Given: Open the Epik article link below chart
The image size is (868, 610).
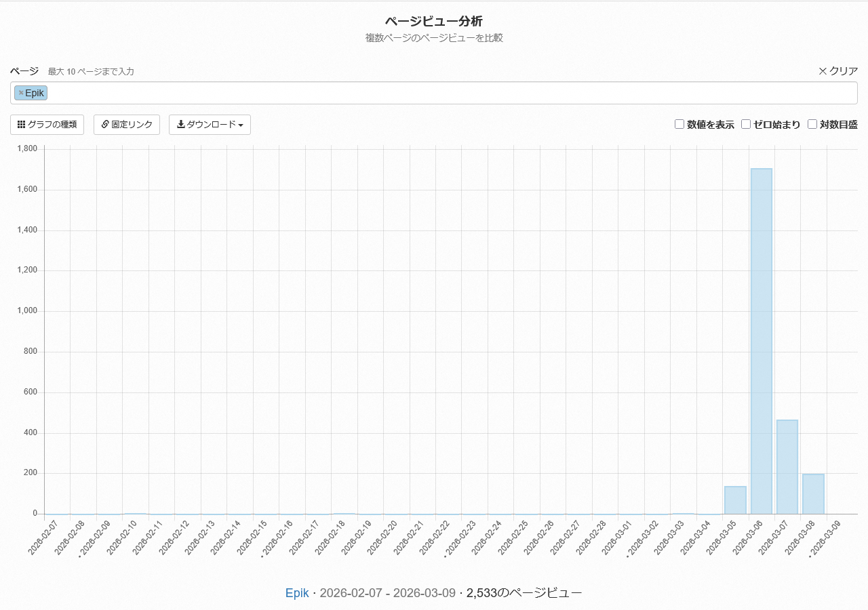Looking at the screenshot, I should click(x=297, y=593).
